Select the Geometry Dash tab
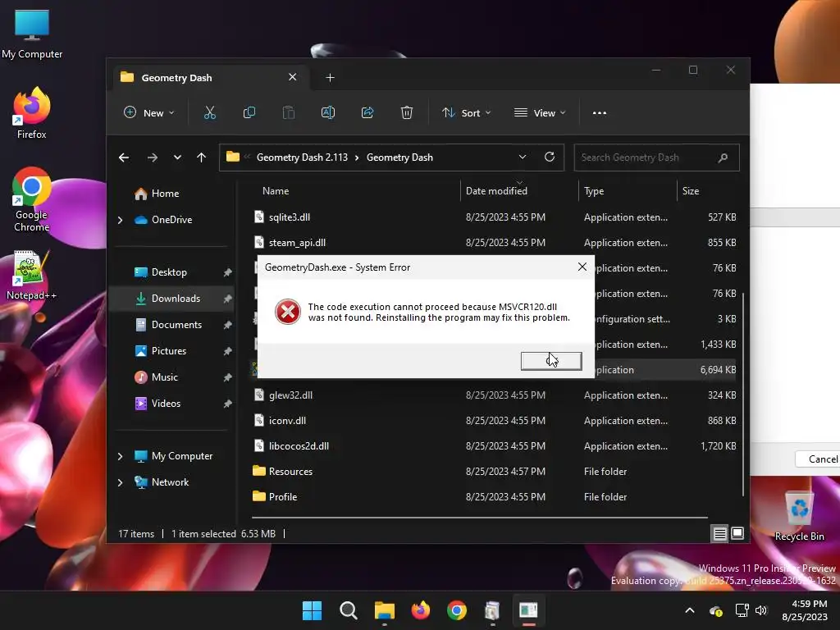 209,78
